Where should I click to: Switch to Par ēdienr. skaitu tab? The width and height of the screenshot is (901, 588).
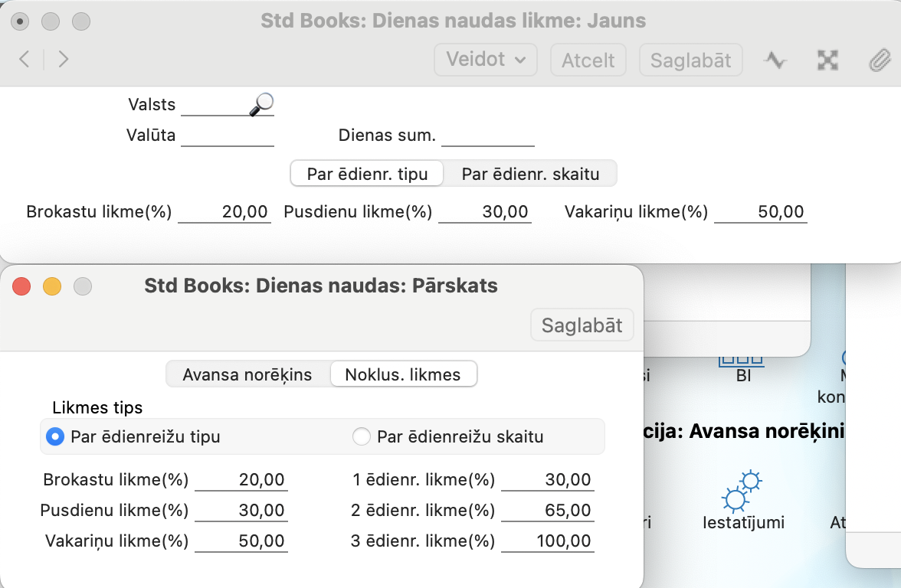coord(530,173)
